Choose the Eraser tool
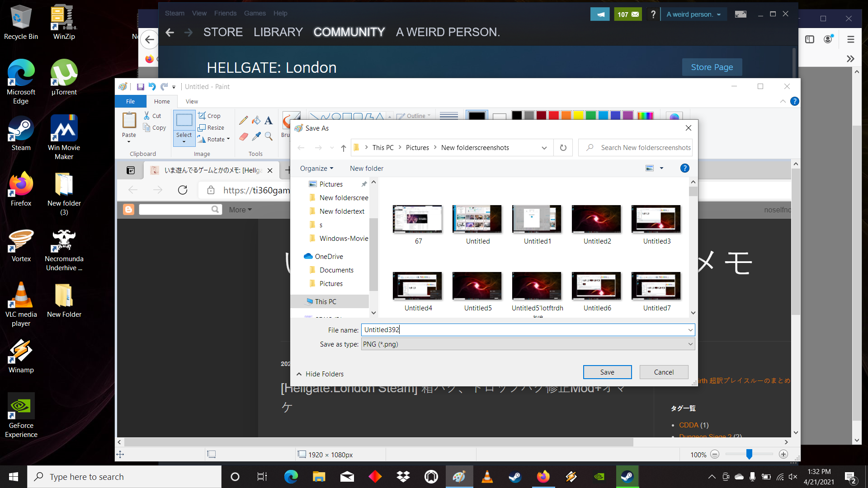The width and height of the screenshot is (868, 488). click(x=243, y=136)
